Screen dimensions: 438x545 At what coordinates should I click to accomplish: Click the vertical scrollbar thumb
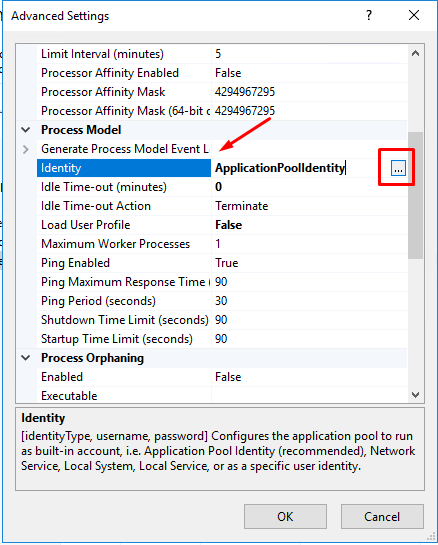415,195
